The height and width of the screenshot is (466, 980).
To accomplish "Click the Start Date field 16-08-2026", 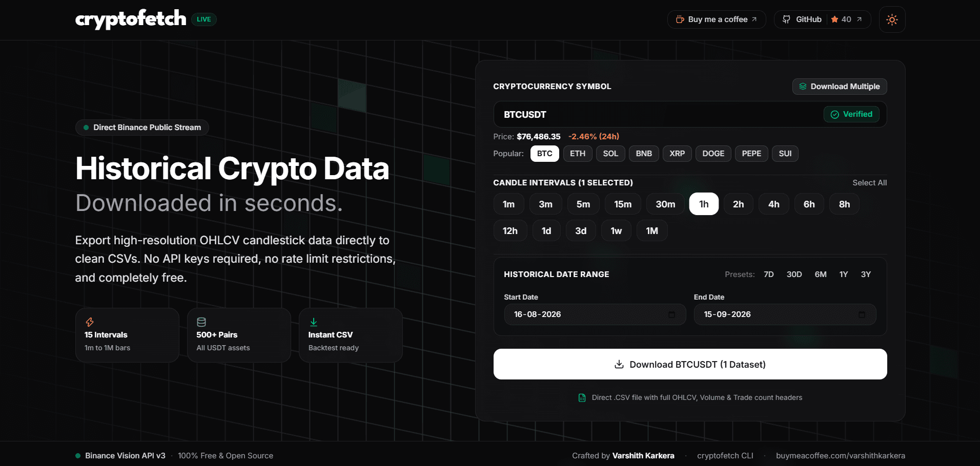I will pyautogui.click(x=595, y=314).
